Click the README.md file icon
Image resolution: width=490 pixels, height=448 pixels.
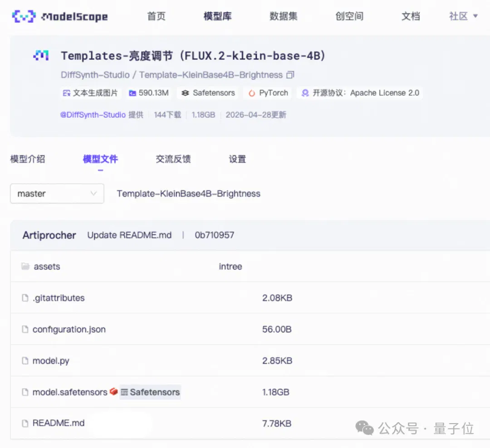25,424
